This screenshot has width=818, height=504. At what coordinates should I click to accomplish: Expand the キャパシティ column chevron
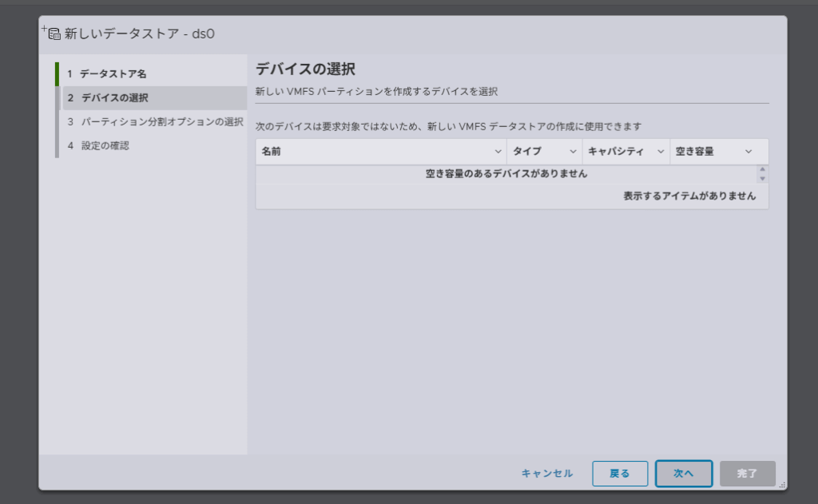point(661,152)
